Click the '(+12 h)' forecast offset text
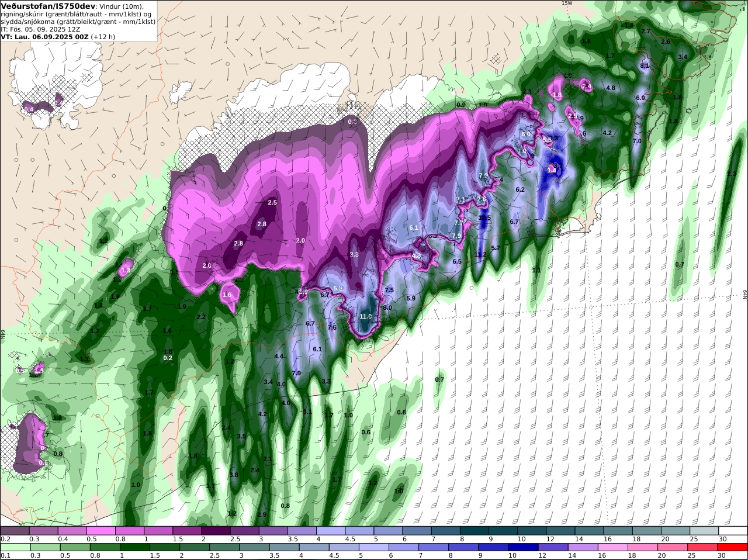Image resolution: width=748 pixels, height=560 pixels. tap(103, 37)
